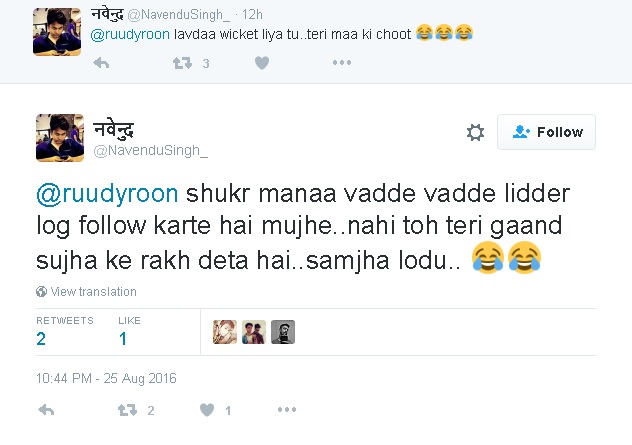The width and height of the screenshot is (632, 445).
Task: Like the top tweet with heart
Action: [x=261, y=63]
